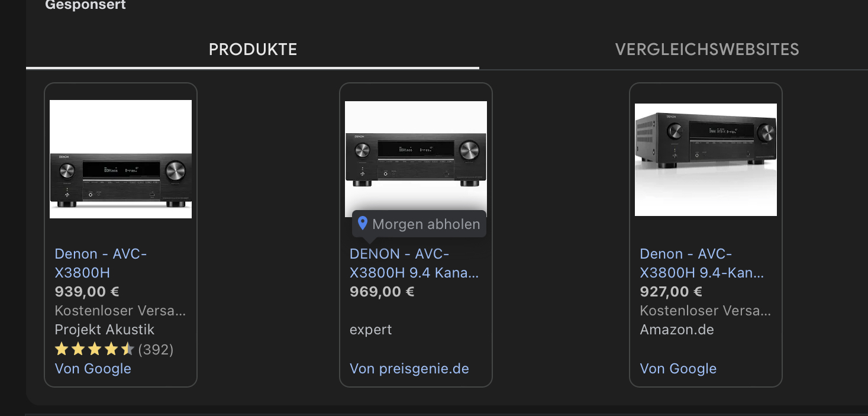The image size is (868, 416).
Task: Select the Projekt Akustik seller name
Action: click(105, 330)
